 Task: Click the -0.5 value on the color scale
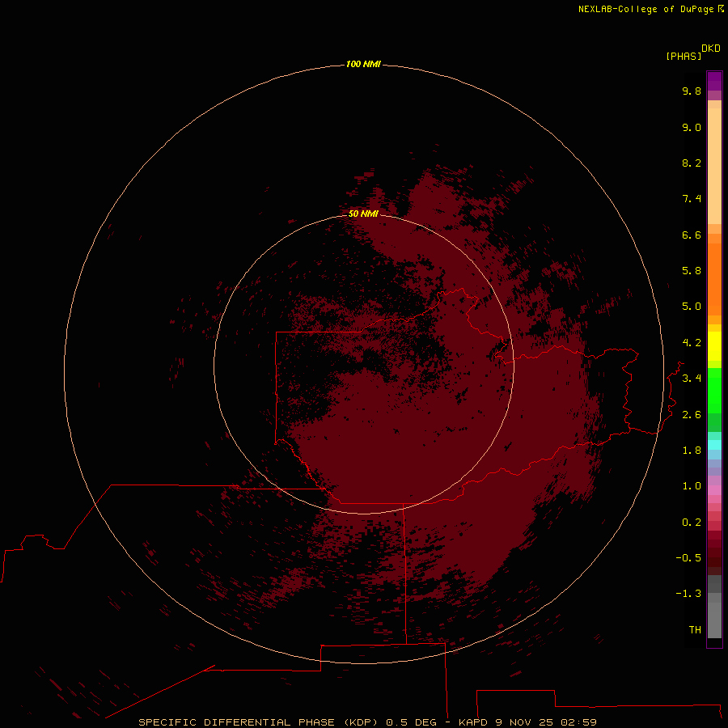click(688, 557)
